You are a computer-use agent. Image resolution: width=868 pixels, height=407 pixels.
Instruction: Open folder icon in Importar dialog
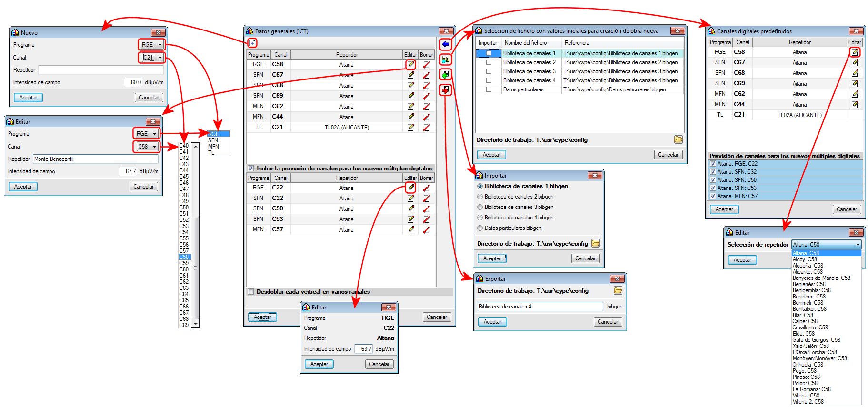(x=596, y=243)
